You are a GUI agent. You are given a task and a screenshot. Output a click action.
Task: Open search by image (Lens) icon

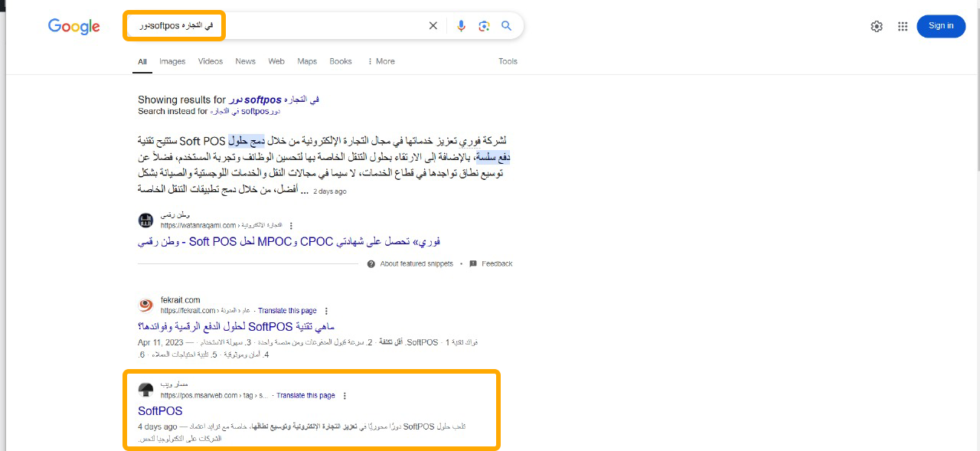click(x=484, y=26)
